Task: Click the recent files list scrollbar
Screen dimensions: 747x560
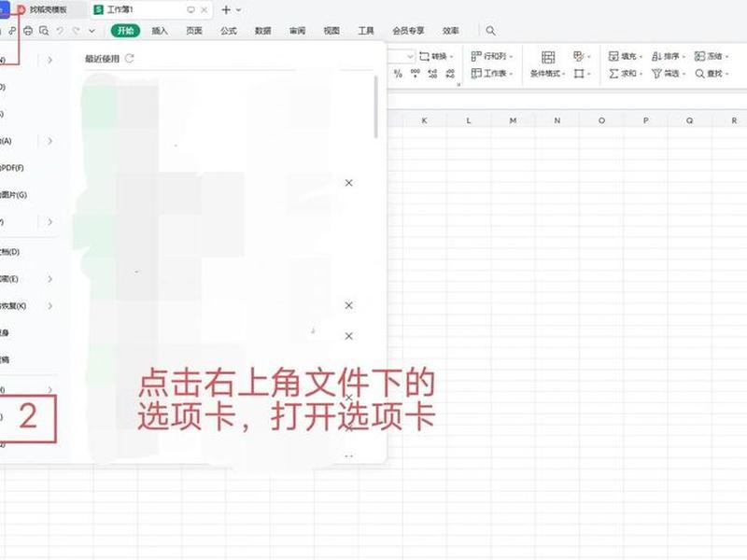Action: coord(376,106)
